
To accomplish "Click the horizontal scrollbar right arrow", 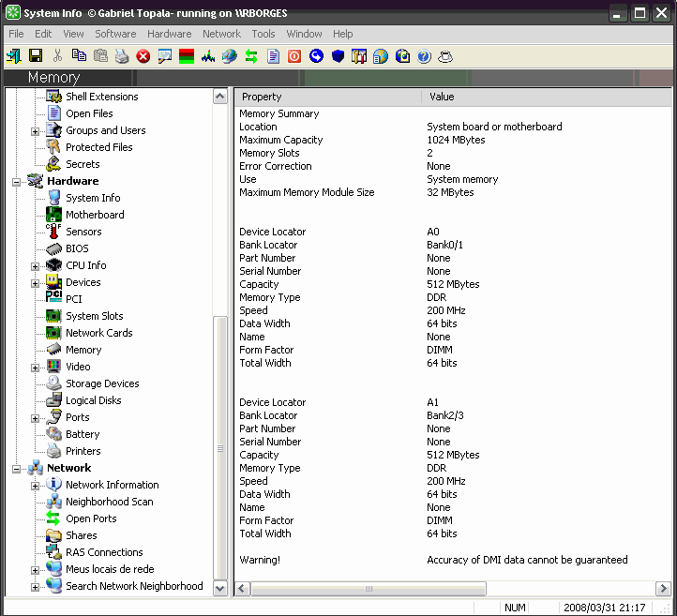I will point(663,588).
